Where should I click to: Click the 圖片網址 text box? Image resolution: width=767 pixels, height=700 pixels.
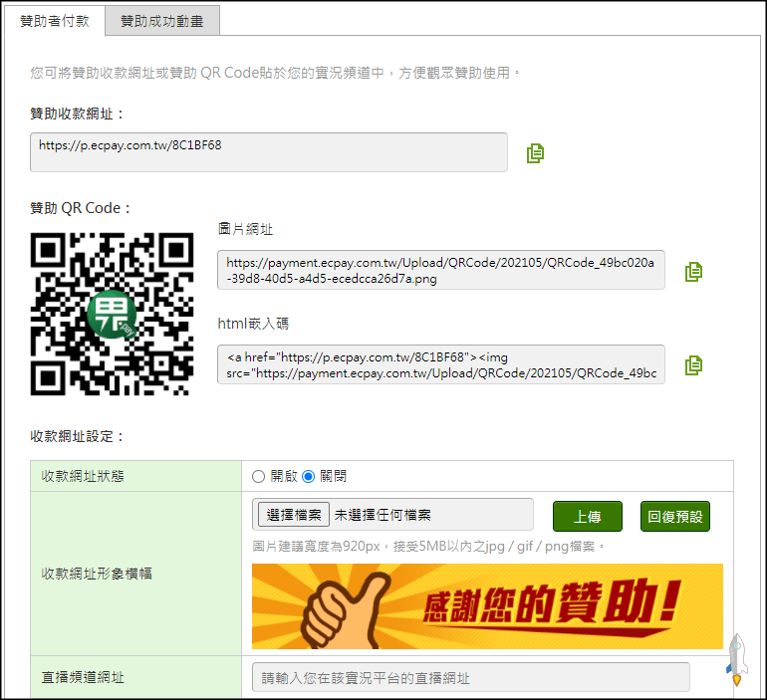pyautogui.click(x=440, y=270)
